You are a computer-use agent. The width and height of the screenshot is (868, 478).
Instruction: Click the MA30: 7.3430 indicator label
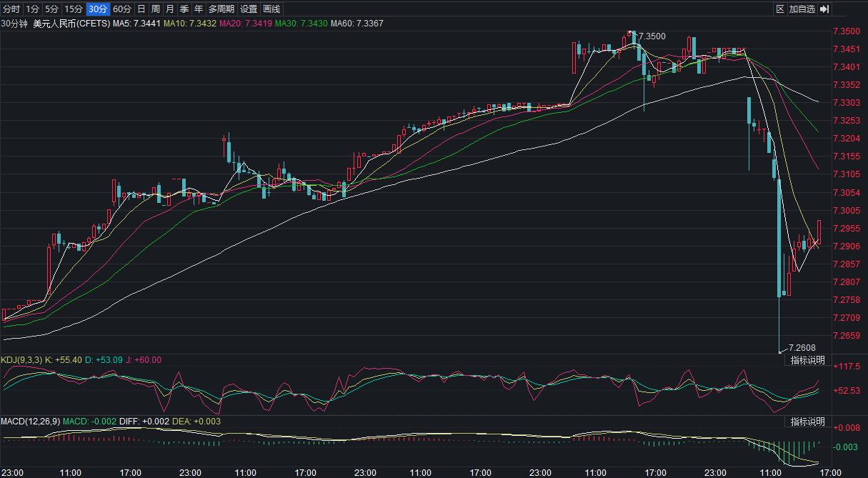point(301,24)
